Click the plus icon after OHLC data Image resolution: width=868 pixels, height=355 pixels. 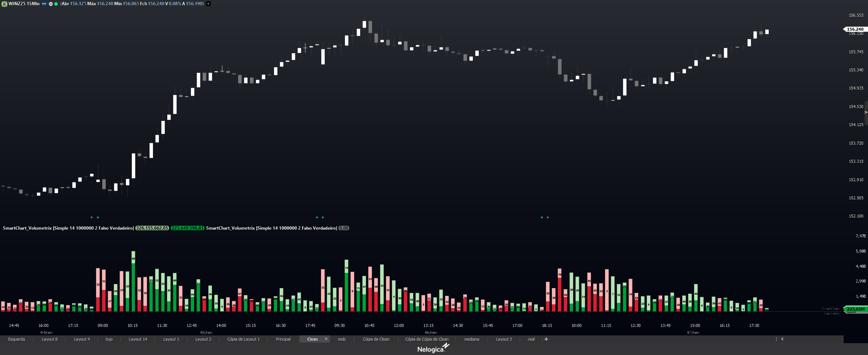[x=208, y=4]
